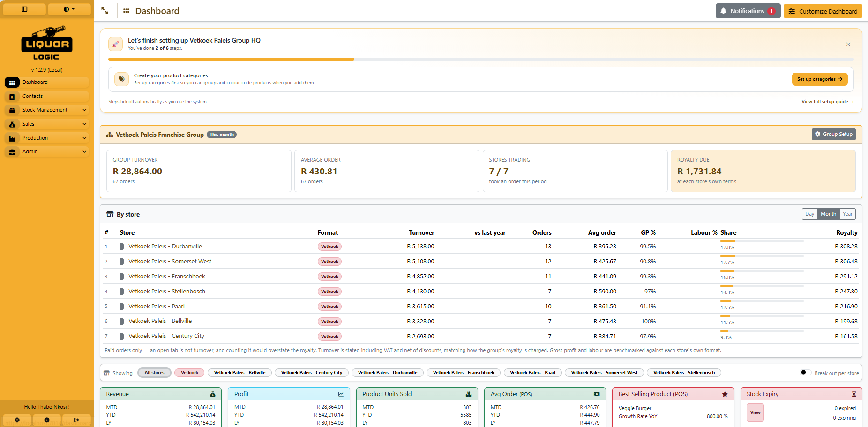Open Contacts in the sidebar
The height and width of the screenshot is (427, 868).
pyautogui.click(x=47, y=97)
